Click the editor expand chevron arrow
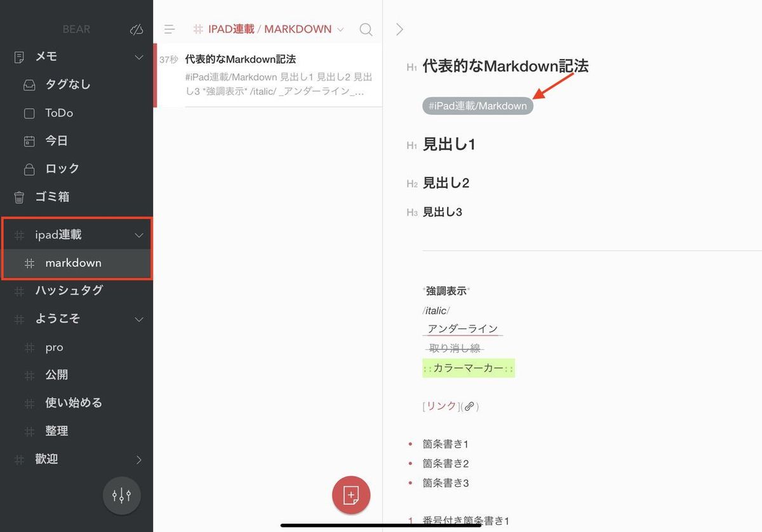This screenshot has height=532, width=762. click(x=399, y=29)
